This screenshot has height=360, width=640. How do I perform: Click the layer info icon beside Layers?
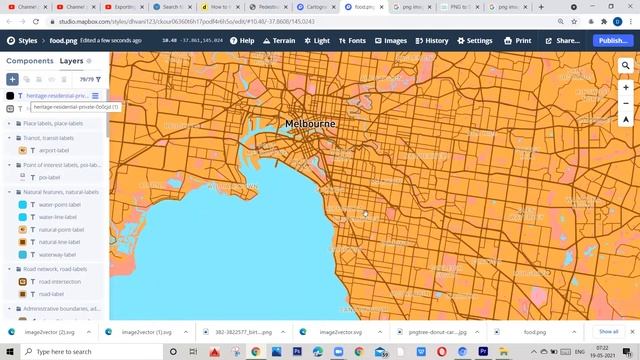click(x=89, y=61)
